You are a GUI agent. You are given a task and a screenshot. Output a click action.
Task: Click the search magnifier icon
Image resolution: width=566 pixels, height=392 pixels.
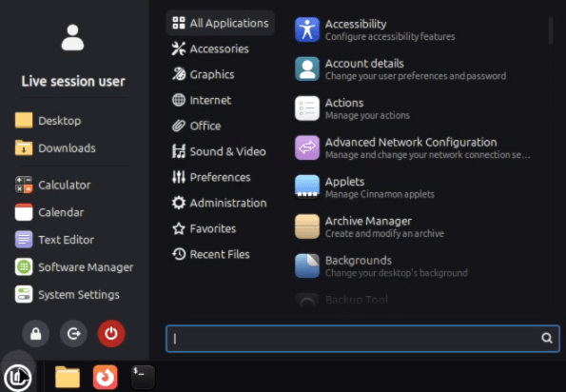pos(547,338)
